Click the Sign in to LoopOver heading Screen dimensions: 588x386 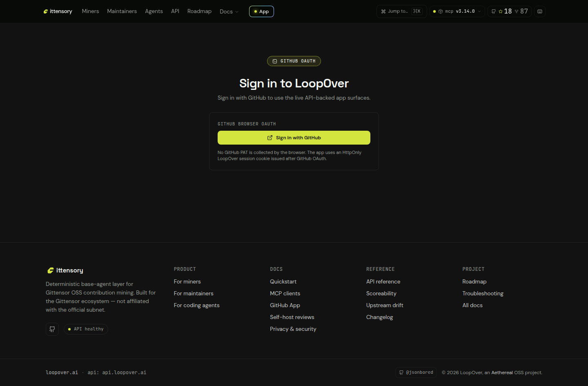click(x=294, y=83)
